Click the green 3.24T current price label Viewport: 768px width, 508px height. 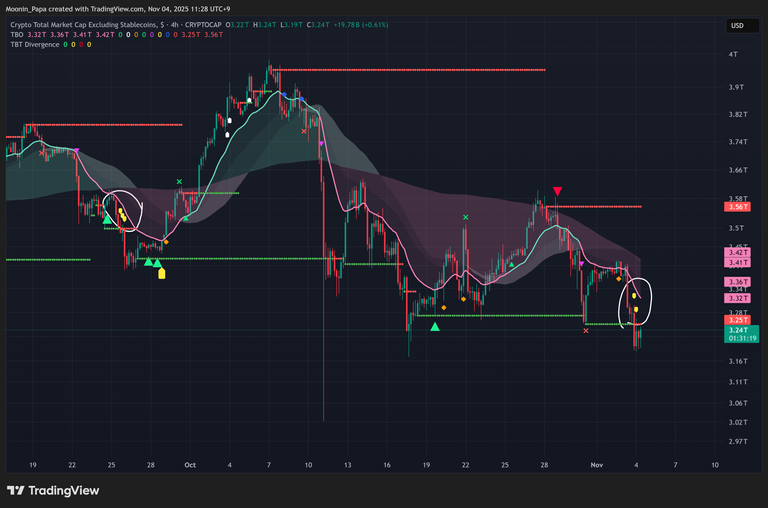[x=739, y=330]
